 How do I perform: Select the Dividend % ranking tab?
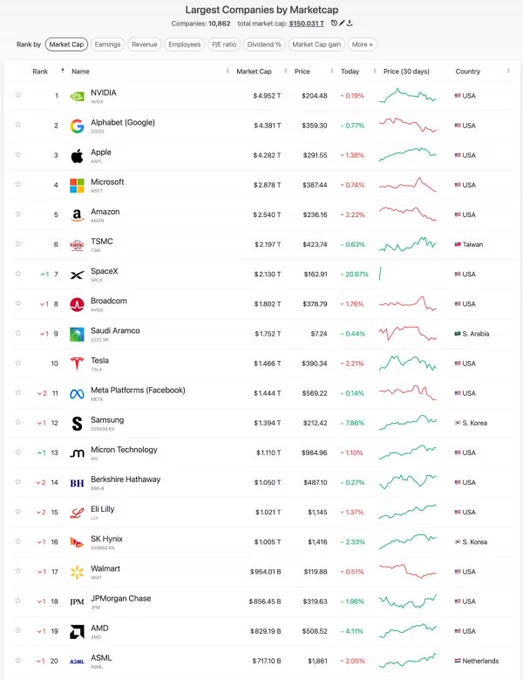point(264,44)
